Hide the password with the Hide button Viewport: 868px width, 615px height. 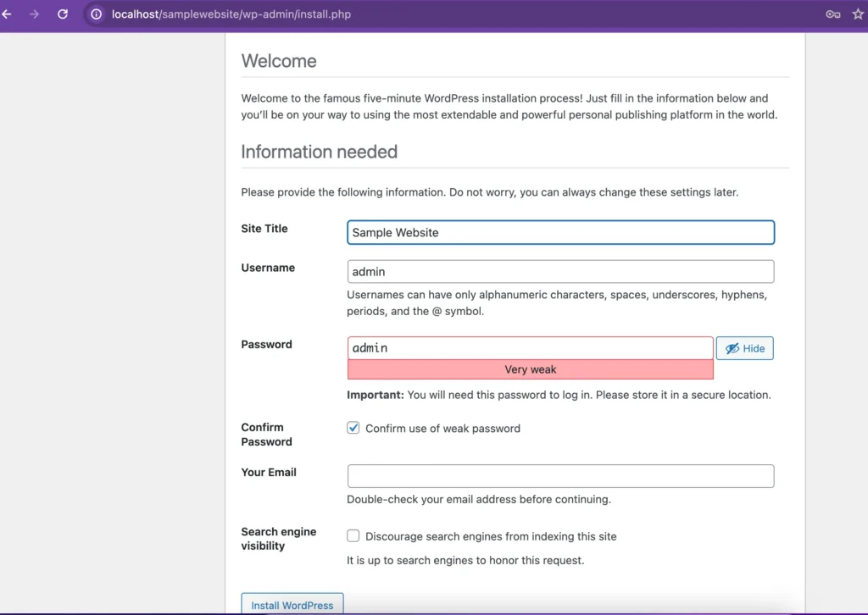(744, 348)
